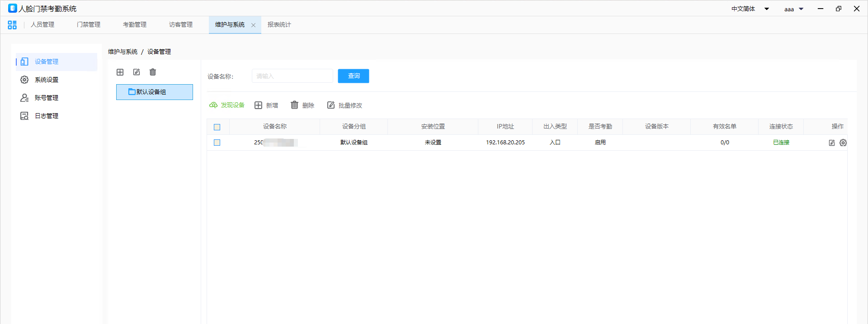Switch to the 考勤管理 tab
The height and width of the screenshot is (324, 868).
coord(135,25)
